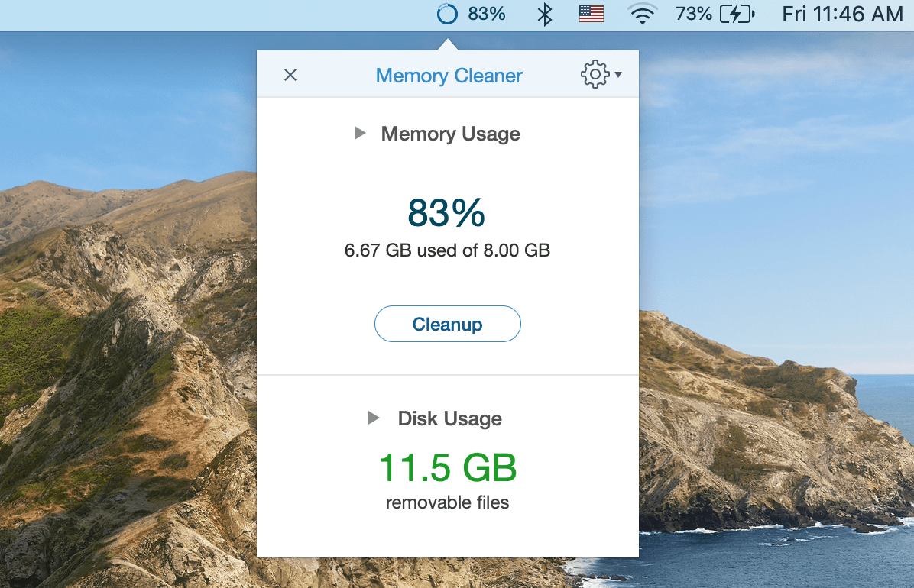Click the 83% menu bar memory reading

click(487, 14)
